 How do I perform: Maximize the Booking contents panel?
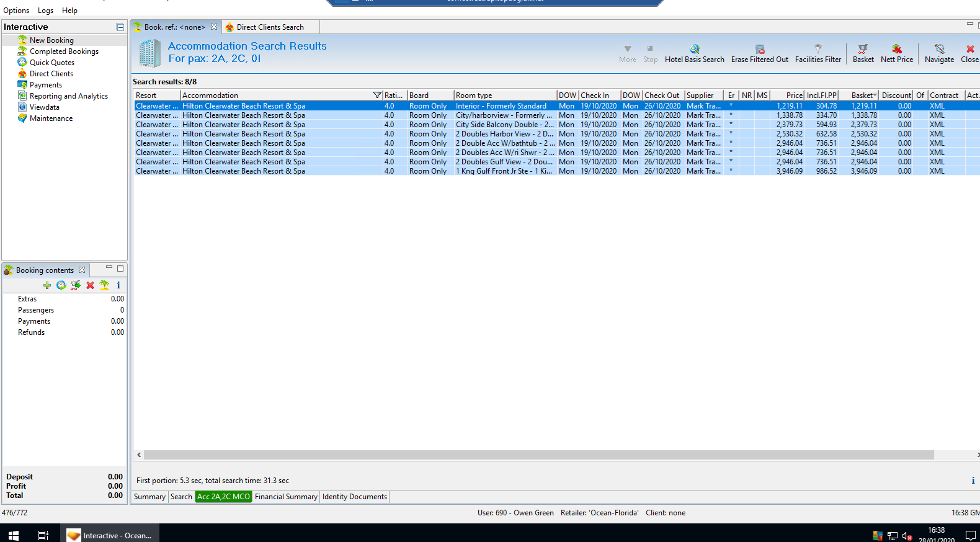(x=120, y=269)
